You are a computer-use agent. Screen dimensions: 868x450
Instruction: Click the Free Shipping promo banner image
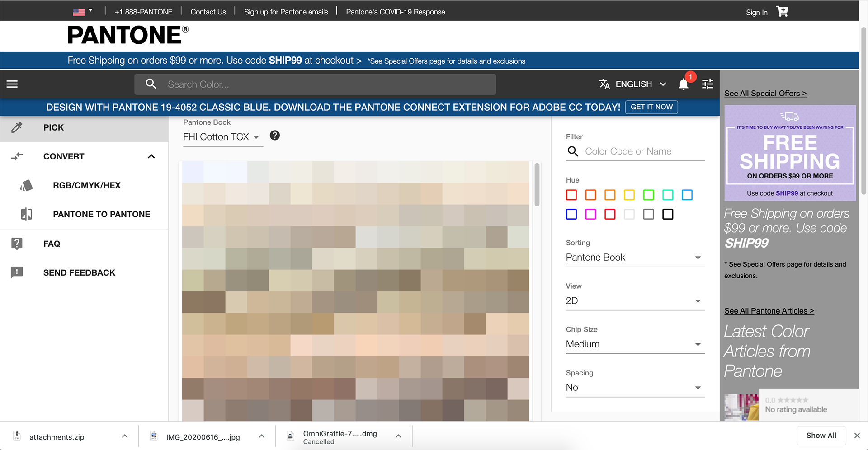(x=790, y=153)
